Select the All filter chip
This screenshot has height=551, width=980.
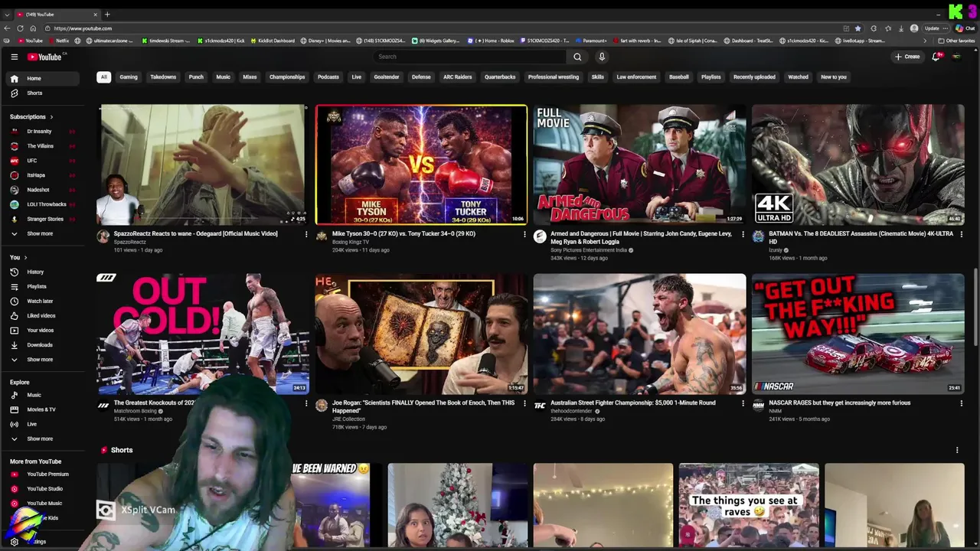tap(103, 77)
